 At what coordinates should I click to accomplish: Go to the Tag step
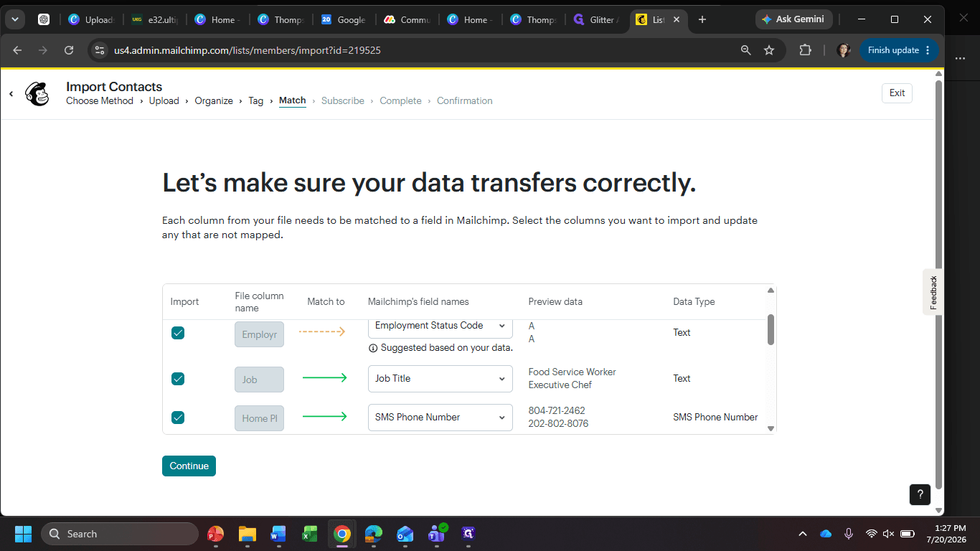coord(256,101)
